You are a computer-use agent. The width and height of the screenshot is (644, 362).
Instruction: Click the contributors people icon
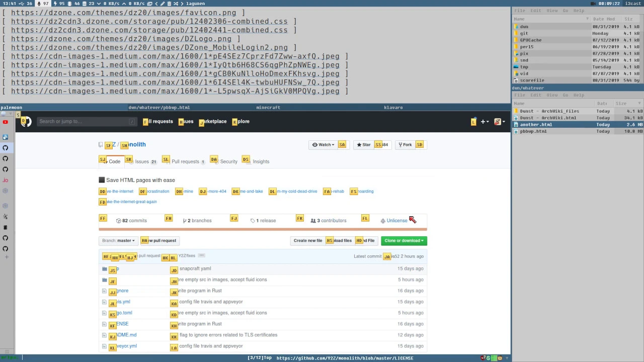(313, 221)
